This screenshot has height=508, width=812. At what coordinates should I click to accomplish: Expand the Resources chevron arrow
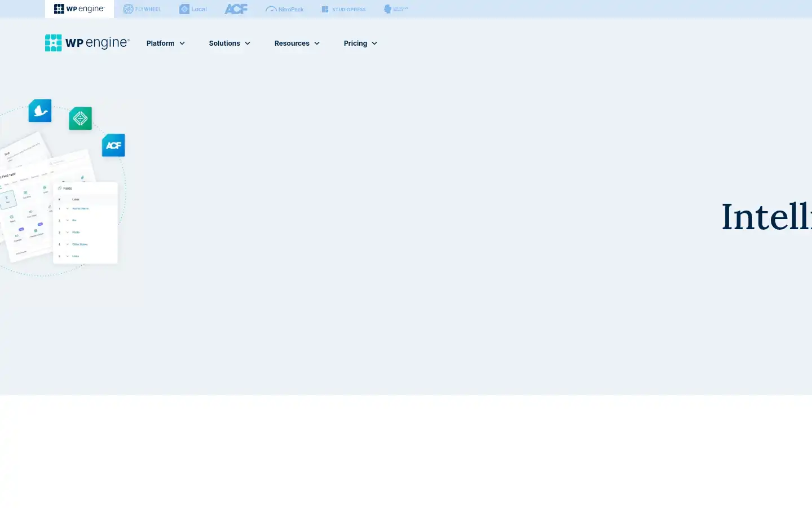(317, 43)
